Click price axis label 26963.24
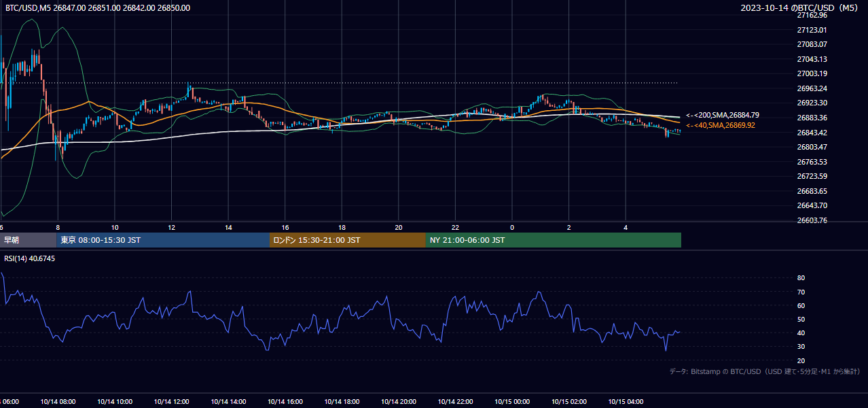Screen dimensions: 868x408 click(x=812, y=88)
